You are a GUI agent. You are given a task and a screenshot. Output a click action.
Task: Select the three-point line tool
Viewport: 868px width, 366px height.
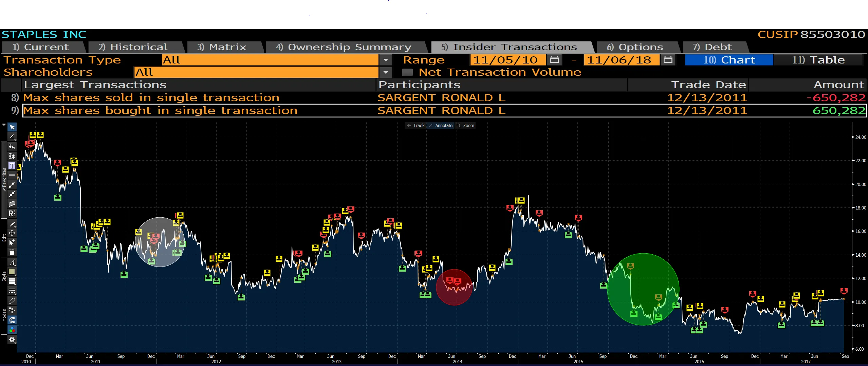(12, 194)
